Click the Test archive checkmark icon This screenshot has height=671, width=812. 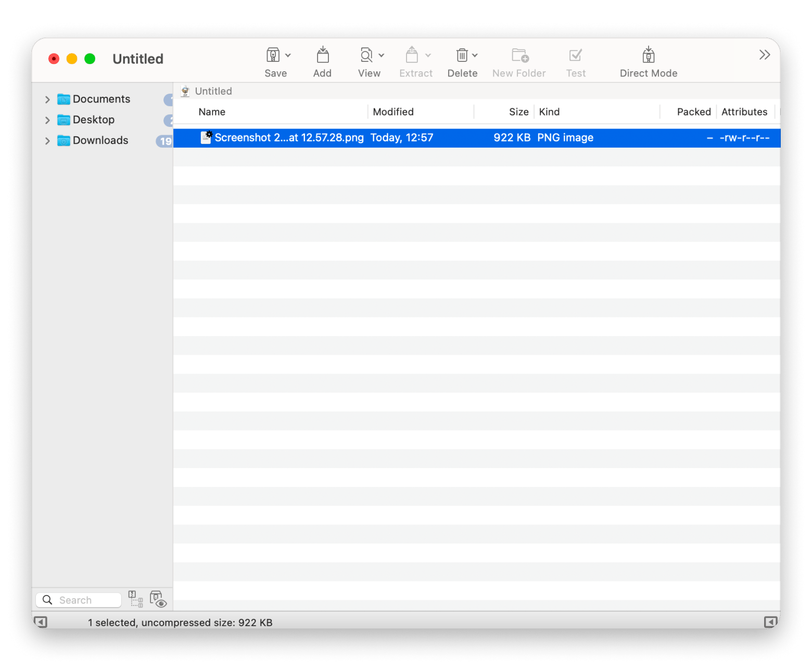click(575, 55)
